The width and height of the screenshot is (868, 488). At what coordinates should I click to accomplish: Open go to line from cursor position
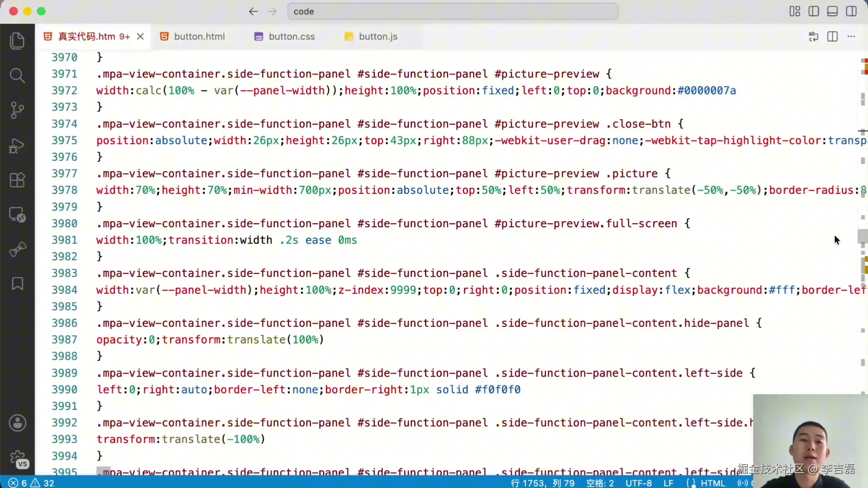[x=542, y=483]
